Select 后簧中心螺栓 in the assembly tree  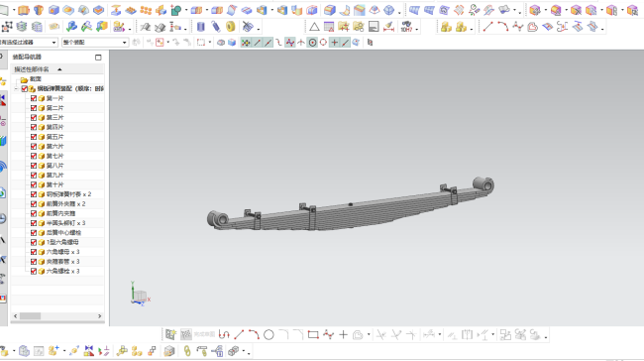[63, 233]
